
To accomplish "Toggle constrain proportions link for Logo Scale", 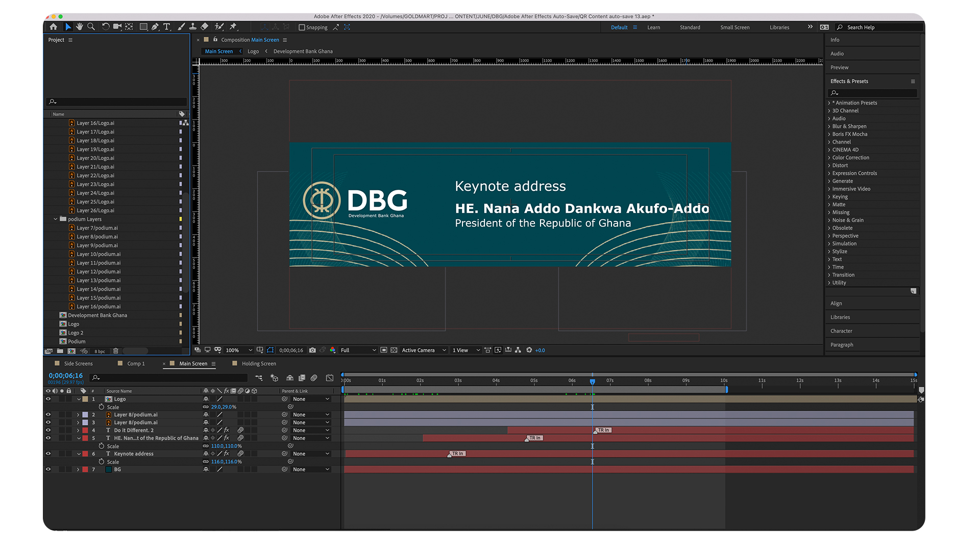I will click(206, 407).
